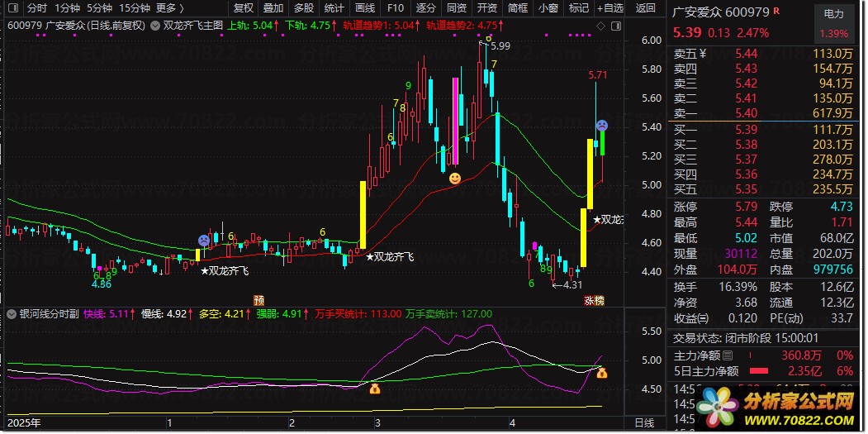868x434 pixels.
Task: Click the 5日主力净额 red bar
Action: coord(759,371)
